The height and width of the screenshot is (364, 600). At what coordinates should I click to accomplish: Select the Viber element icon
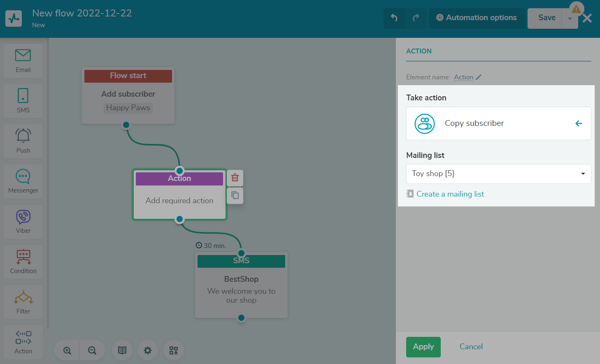23,221
